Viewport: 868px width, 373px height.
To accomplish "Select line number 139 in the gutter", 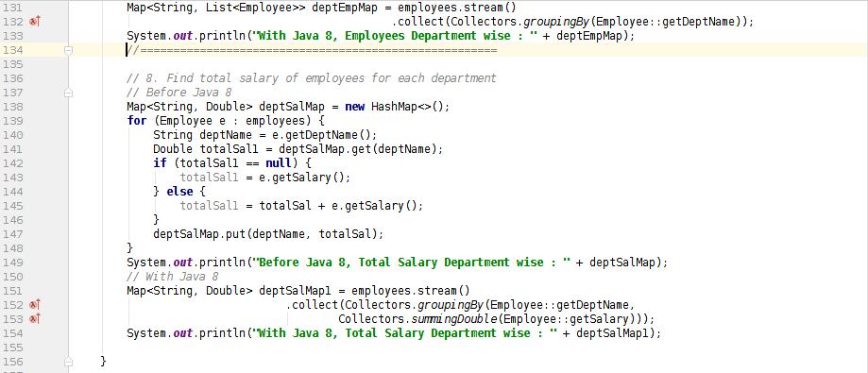I will pos(13,121).
